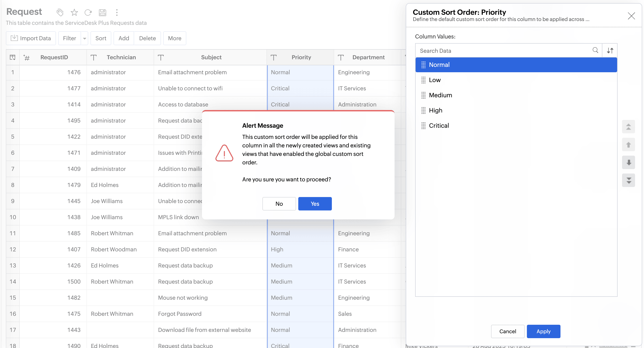Expand the Filter dropdown arrow
Viewport: 644px width, 348px height.
[84, 38]
